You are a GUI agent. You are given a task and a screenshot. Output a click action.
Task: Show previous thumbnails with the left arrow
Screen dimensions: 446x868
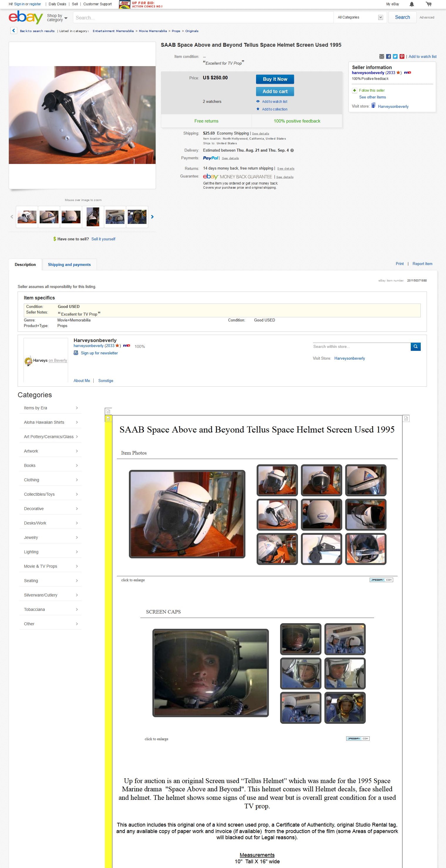12,217
